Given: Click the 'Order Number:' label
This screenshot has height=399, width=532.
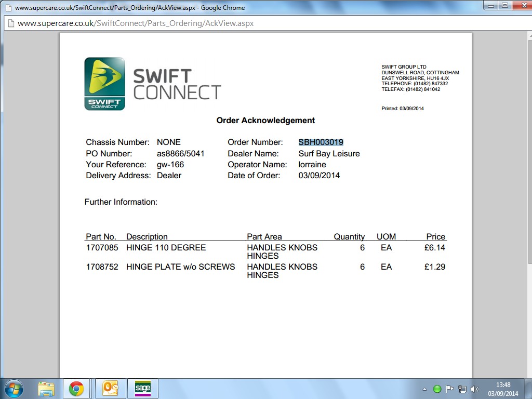Looking at the screenshot, I should click(255, 142).
